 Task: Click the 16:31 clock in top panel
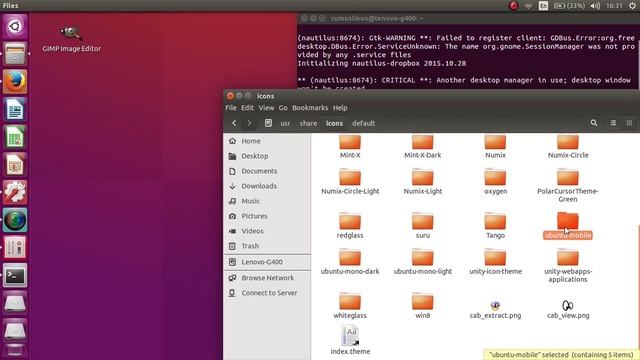click(x=614, y=6)
